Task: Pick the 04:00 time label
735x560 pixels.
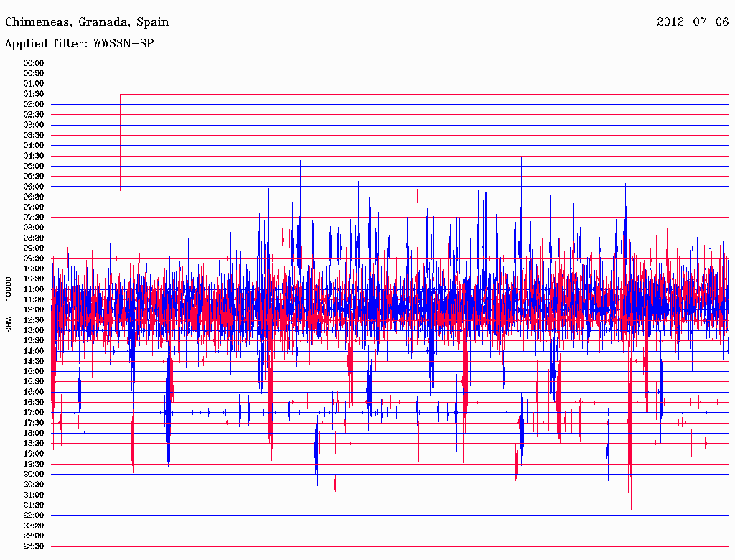Action: click(34, 146)
